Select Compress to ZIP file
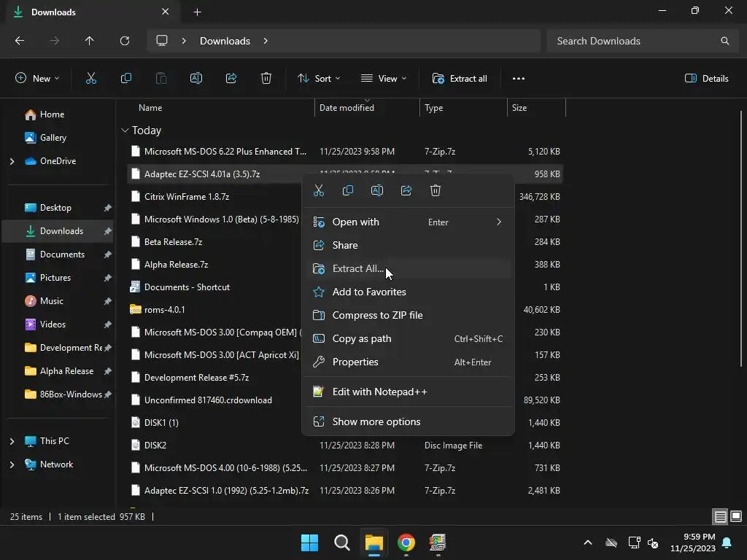 coord(409,315)
